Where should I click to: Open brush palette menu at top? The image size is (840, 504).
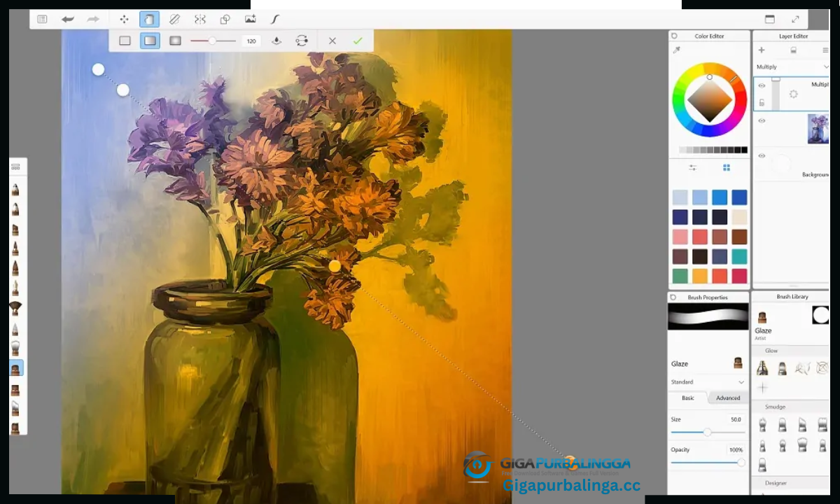[15, 167]
